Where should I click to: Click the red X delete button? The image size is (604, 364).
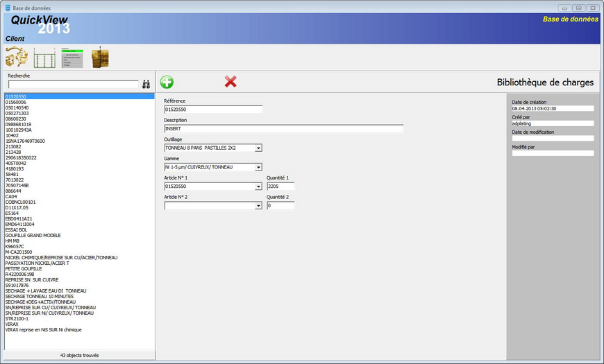click(230, 82)
